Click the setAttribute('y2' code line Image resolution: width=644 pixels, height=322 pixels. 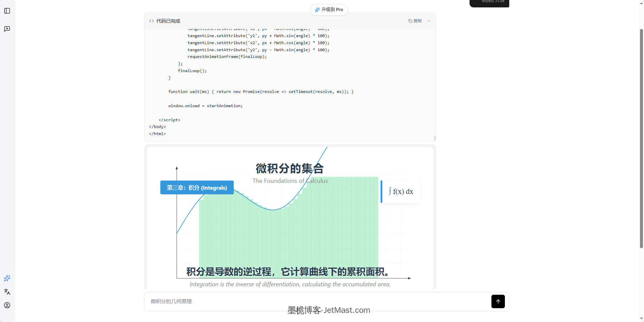click(259, 50)
